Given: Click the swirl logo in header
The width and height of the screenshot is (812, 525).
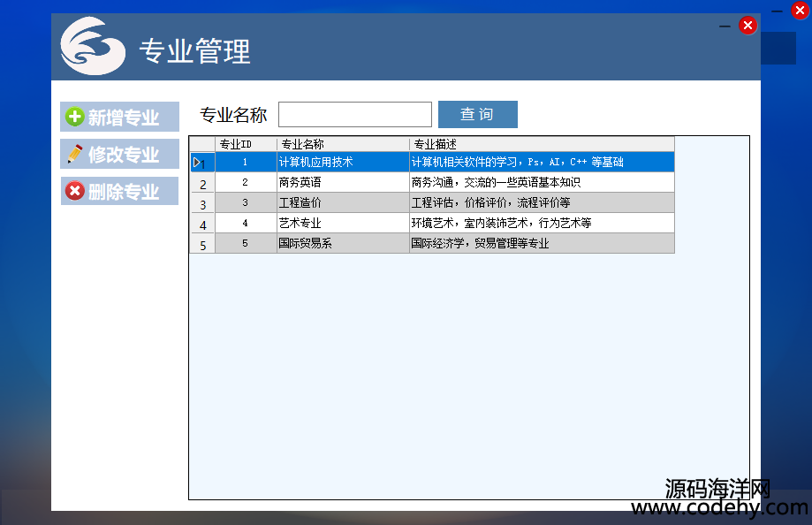Looking at the screenshot, I should [93, 48].
